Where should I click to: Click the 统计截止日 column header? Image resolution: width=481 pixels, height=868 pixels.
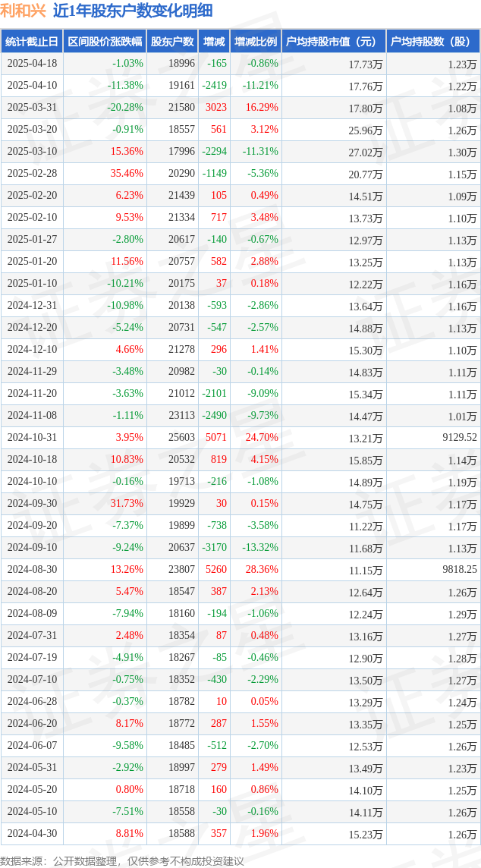tap(32, 42)
